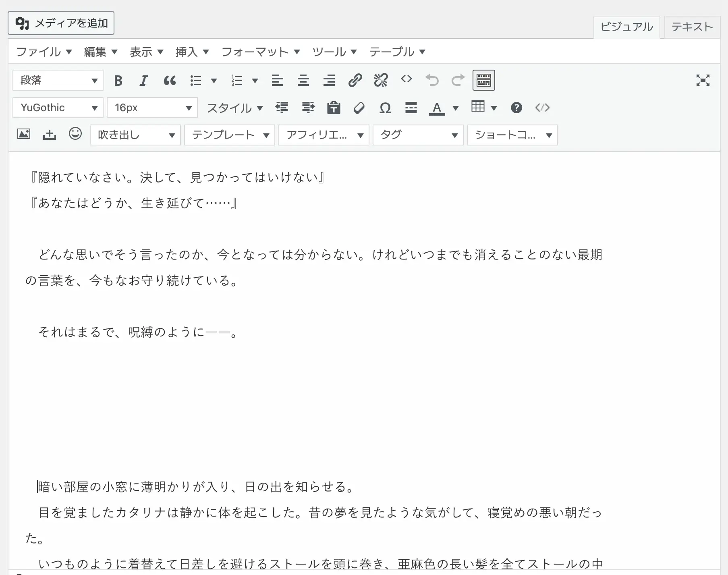This screenshot has width=728, height=575.
Task: Expand numbered list style arrow
Action: pyautogui.click(x=255, y=81)
